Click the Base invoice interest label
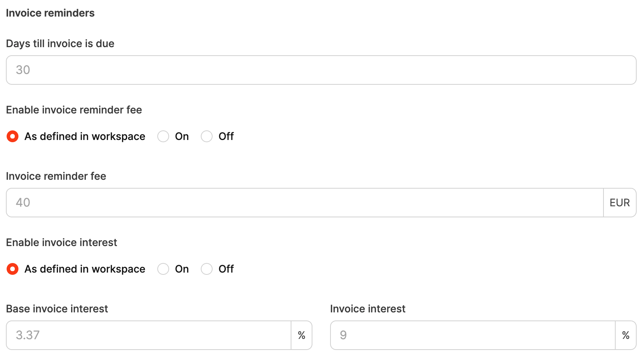The image size is (644, 361). [57, 309]
